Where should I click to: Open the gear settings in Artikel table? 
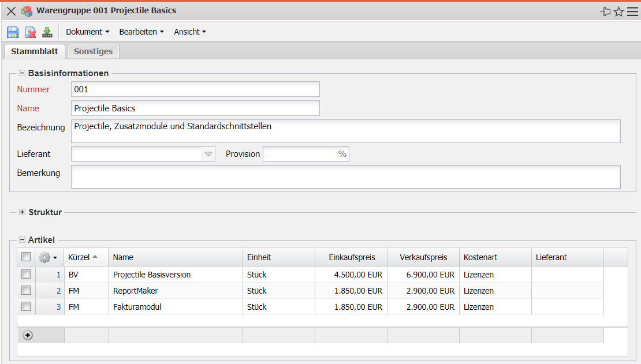[47, 257]
